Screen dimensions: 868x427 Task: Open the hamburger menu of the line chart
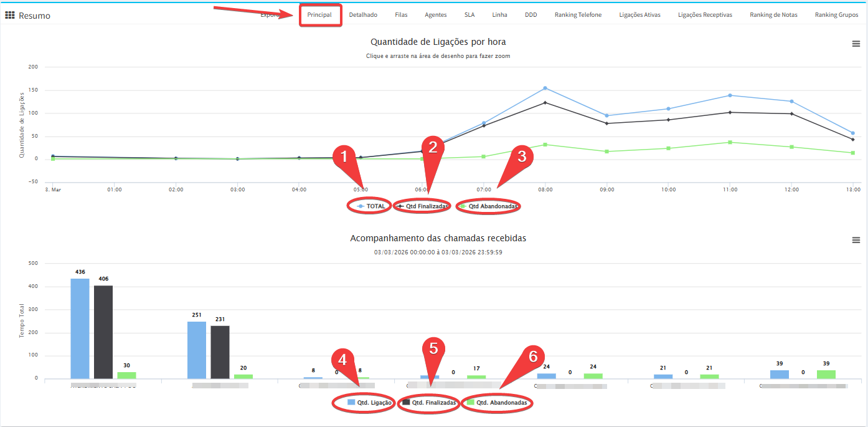[856, 44]
